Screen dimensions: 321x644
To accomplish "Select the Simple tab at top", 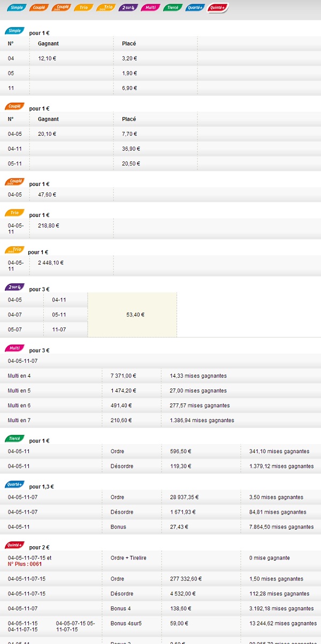I will (16, 8).
